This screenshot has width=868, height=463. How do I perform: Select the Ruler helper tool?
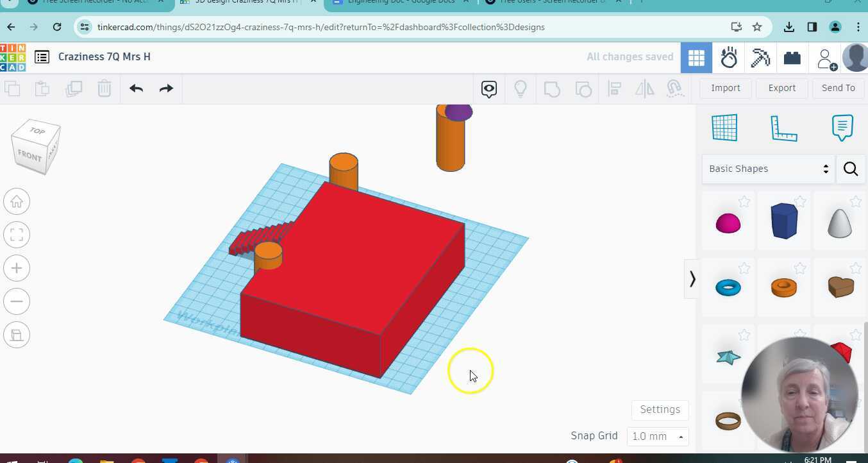pos(783,128)
